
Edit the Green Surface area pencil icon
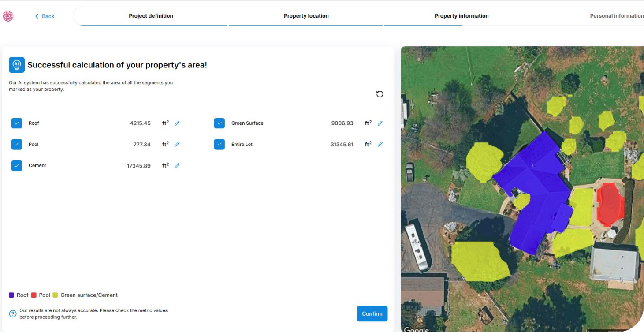(380, 123)
